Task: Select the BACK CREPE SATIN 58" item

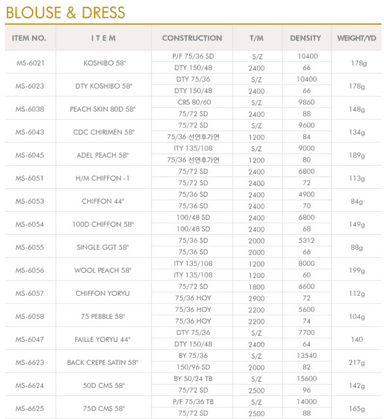Action: point(103,362)
